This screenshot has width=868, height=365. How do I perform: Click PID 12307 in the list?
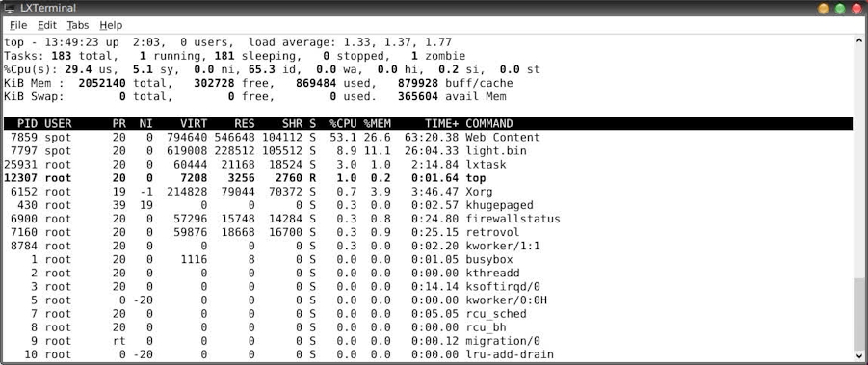(20, 178)
